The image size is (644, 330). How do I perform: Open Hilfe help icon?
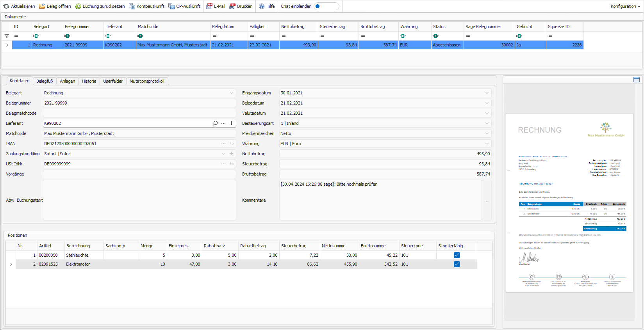click(x=262, y=6)
